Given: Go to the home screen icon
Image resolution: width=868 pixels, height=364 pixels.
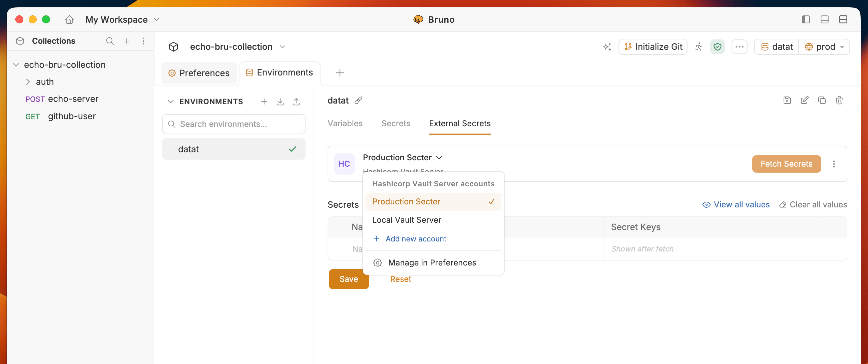Looking at the screenshot, I should pyautogui.click(x=69, y=20).
